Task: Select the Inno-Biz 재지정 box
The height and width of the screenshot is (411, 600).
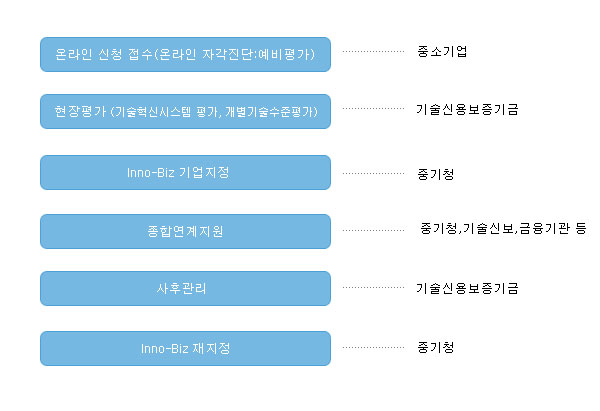Action: pos(185,349)
